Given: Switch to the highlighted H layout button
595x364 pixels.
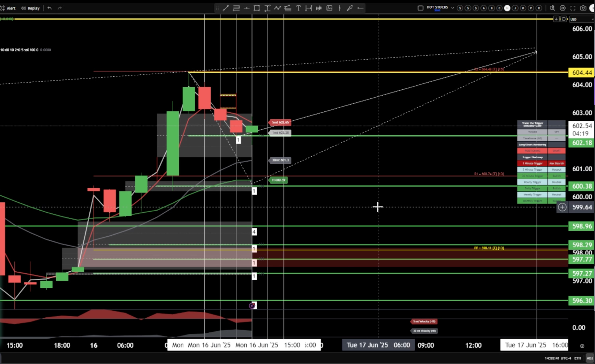Looking at the screenshot, I should tap(507, 8).
